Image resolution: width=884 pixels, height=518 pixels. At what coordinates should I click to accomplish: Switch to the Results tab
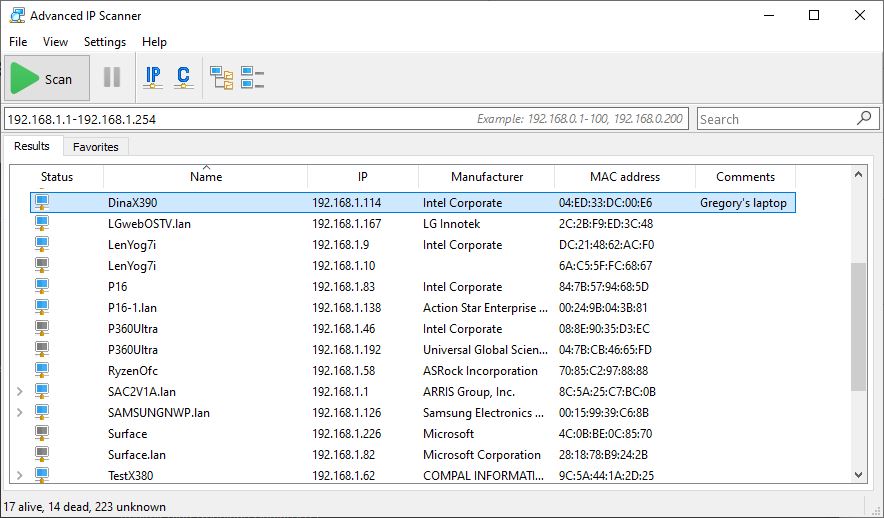pyautogui.click(x=32, y=146)
